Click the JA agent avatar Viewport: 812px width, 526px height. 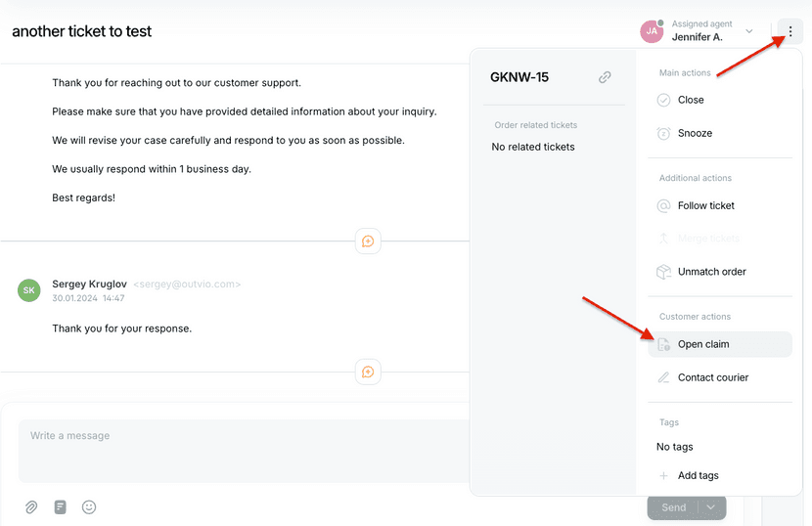click(652, 31)
